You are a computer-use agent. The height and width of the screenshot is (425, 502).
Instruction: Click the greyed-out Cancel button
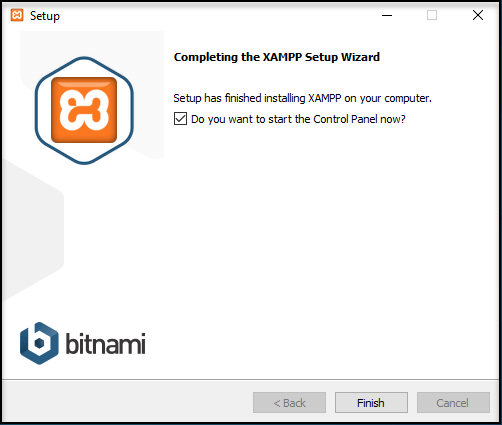coord(453,403)
